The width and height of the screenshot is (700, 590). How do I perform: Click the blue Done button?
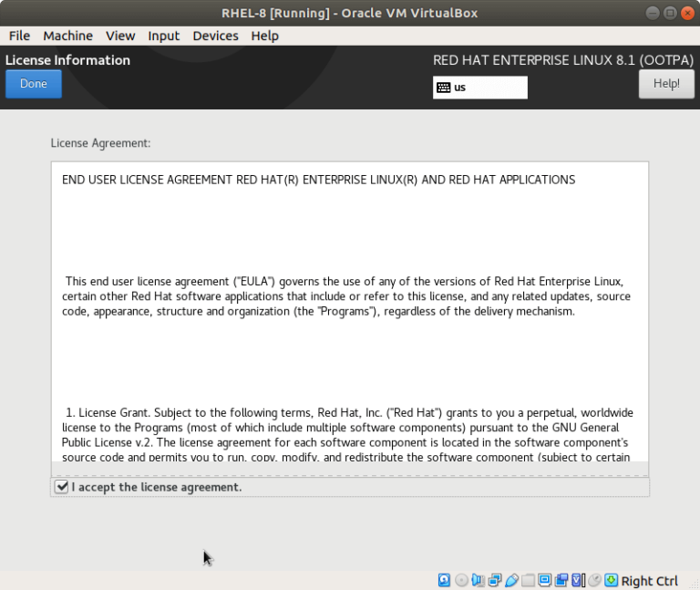34,84
